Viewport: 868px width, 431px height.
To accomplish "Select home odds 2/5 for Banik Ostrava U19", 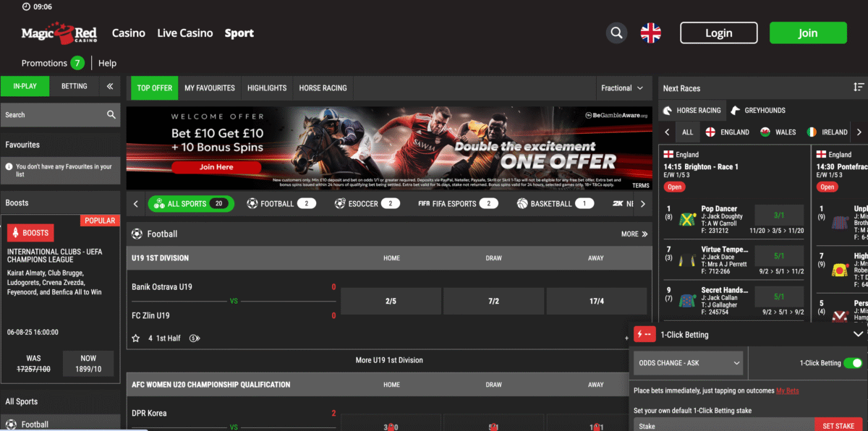I will click(391, 301).
